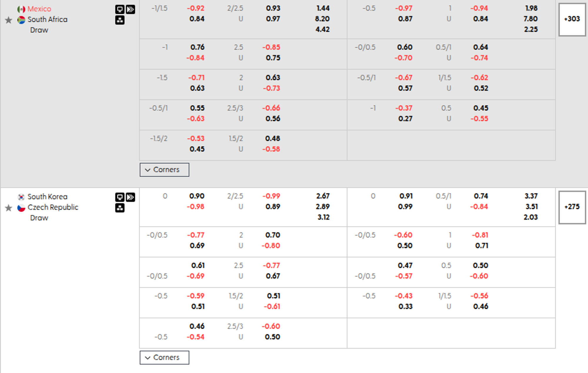This screenshot has height=373, width=588.
Task: Select South Africa win odds 8.20
Action: click(x=322, y=19)
